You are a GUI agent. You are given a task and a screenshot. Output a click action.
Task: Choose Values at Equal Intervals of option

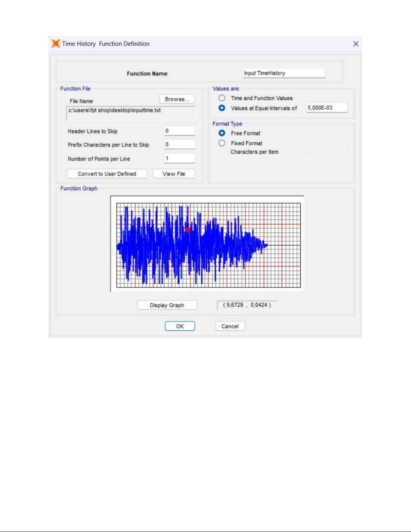click(x=222, y=108)
